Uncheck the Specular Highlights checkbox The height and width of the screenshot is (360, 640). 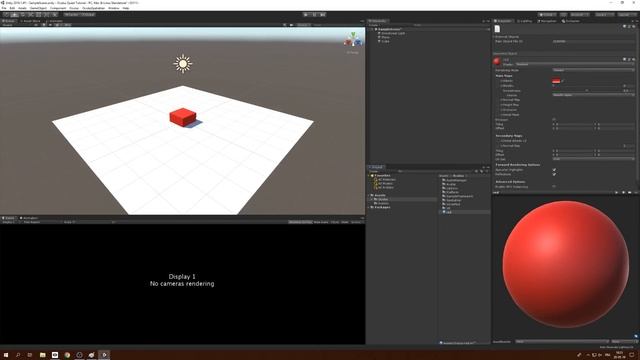click(x=554, y=169)
